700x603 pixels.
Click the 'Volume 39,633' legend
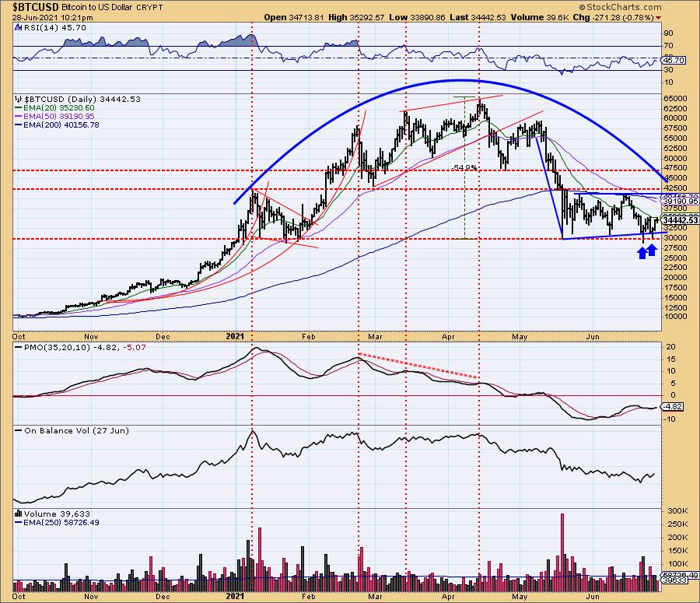coord(57,514)
